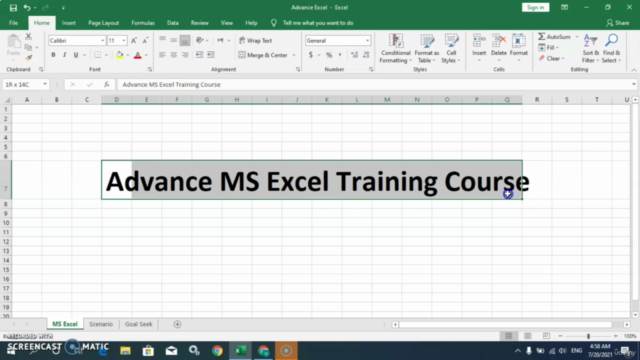The image size is (640, 360).
Task: Decrease the cell indent
Action: 199,55
